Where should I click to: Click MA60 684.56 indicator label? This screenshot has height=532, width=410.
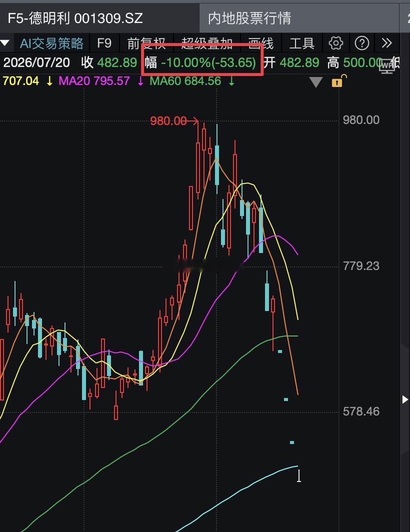[185, 81]
